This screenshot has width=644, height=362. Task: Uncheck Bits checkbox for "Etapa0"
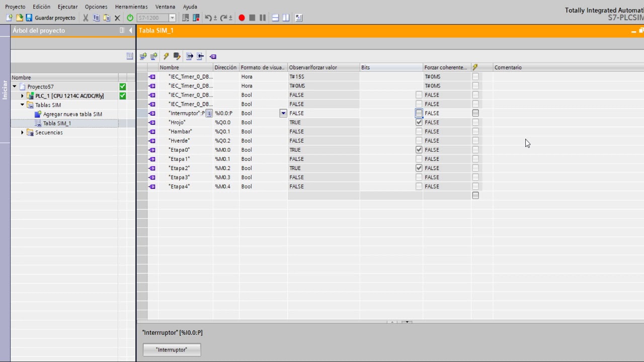pyautogui.click(x=419, y=150)
